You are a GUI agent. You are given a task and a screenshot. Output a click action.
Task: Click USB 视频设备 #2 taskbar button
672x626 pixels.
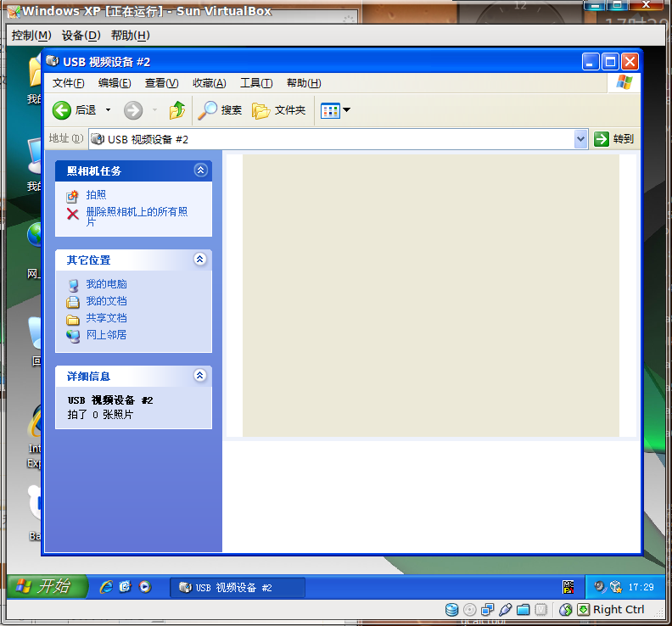(x=238, y=588)
